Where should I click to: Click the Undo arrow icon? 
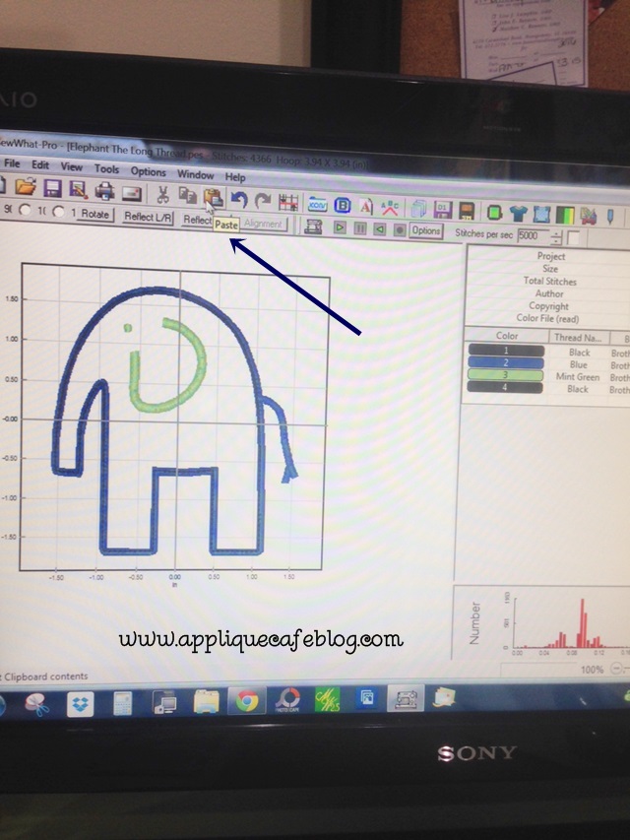point(239,198)
